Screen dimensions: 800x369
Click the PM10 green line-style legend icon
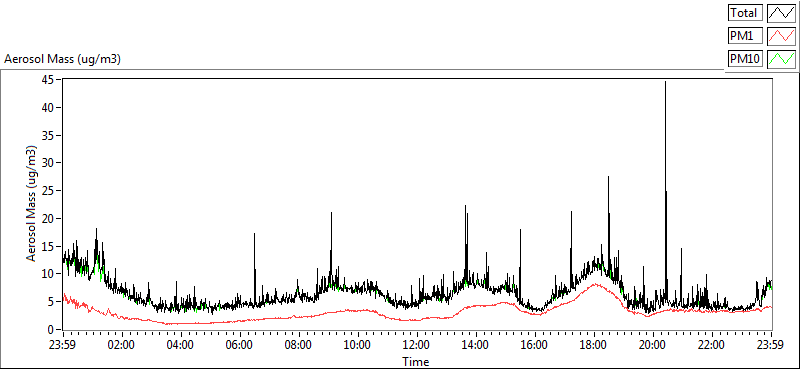click(781, 59)
